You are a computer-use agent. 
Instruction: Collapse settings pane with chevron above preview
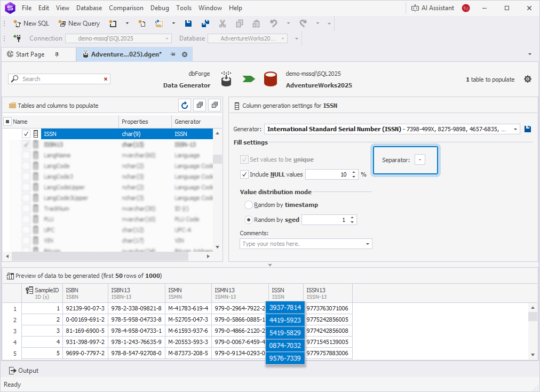coord(270,265)
